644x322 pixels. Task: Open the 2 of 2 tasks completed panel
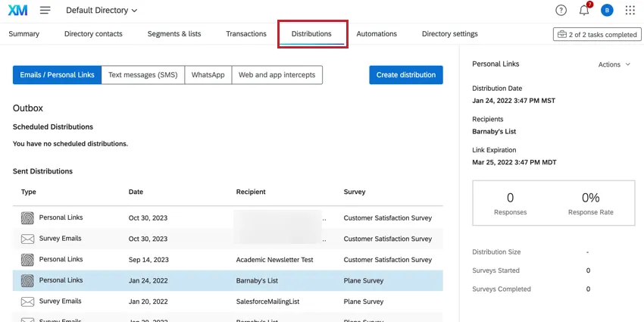pyautogui.click(x=596, y=34)
